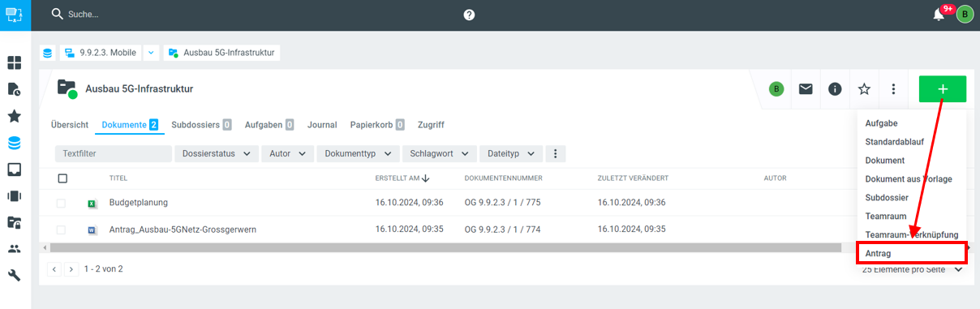Click the repository root breadcrumb icon
This screenshot has height=309, width=980.
tap(48, 53)
